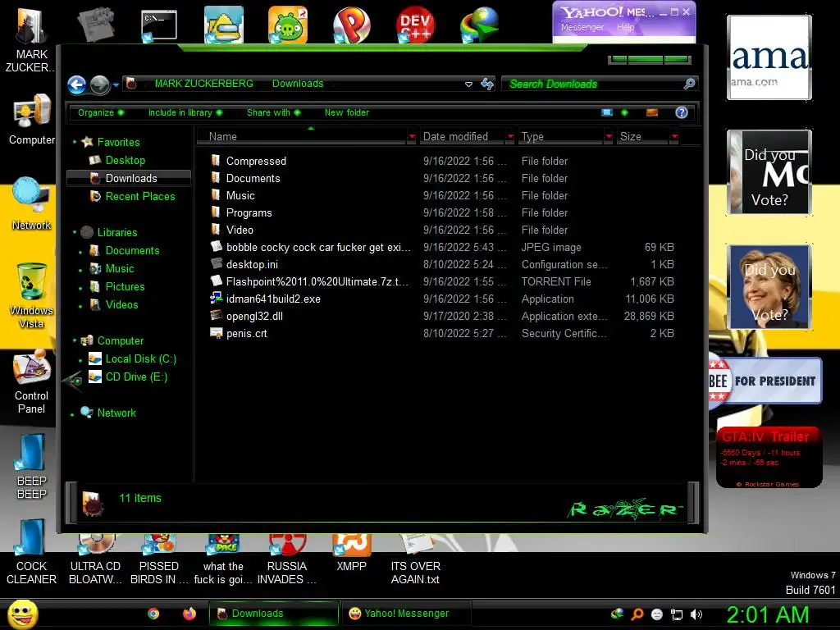The height and width of the screenshot is (630, 840).
Task: Click the GTA:IV Trailer countdown gadget
Action: [x=769, y=458]
